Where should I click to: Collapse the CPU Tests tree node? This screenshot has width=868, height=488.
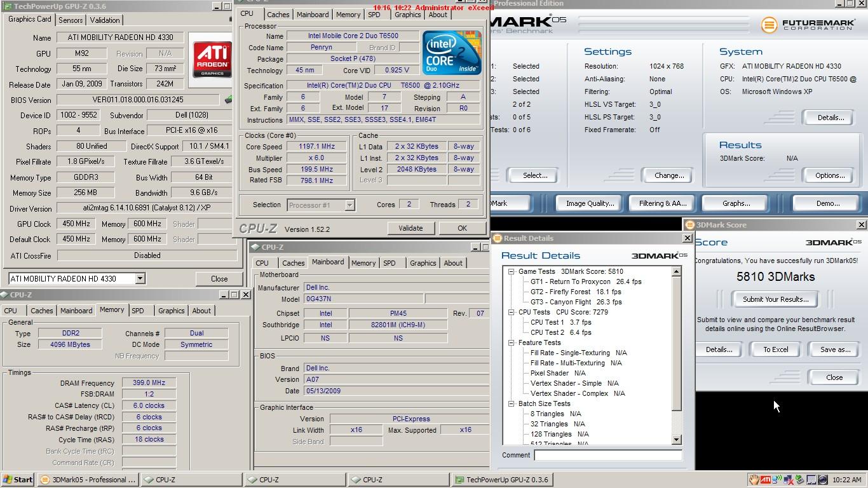511,312
